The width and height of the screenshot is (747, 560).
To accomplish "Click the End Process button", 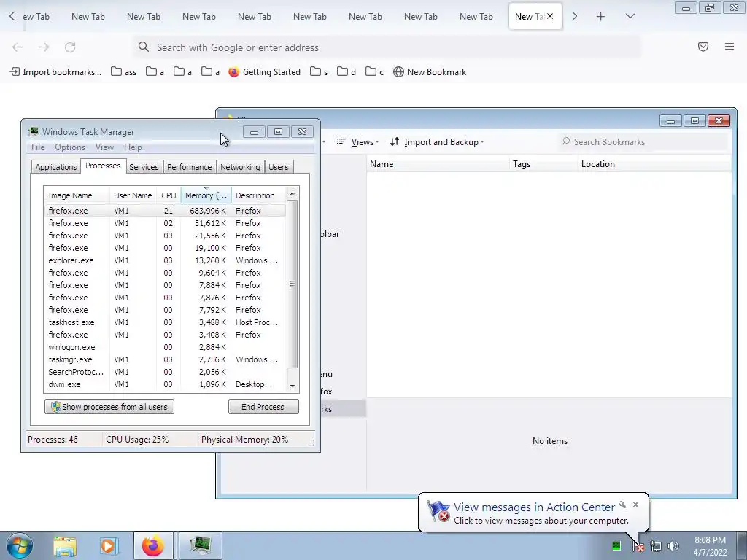I will (x=263, y=407).
